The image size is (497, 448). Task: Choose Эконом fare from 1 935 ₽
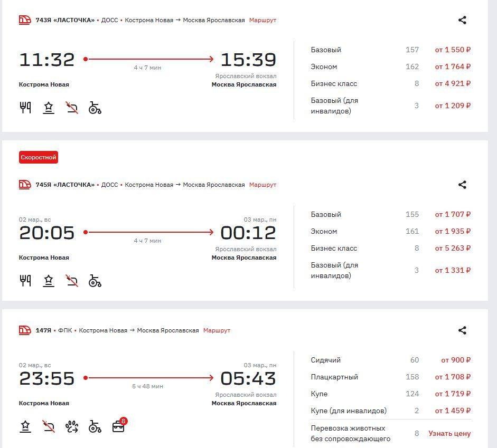[452, 231]
